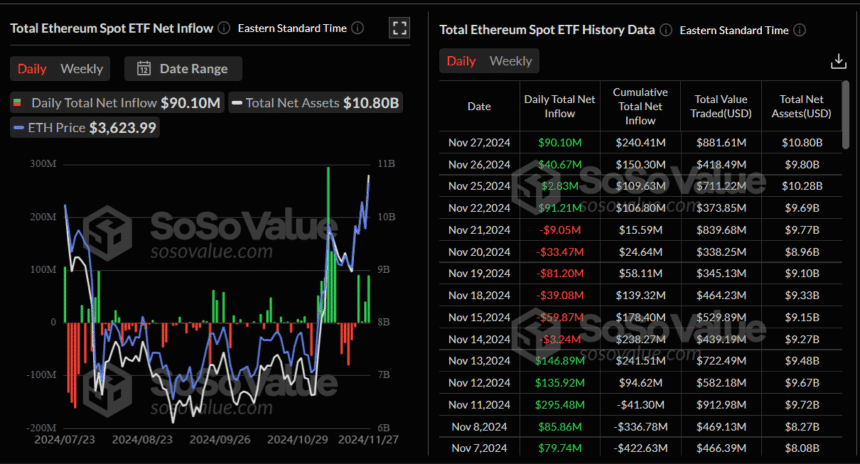Click the $464.23M value traded cell
860x464 pixels.
[721, 295]
